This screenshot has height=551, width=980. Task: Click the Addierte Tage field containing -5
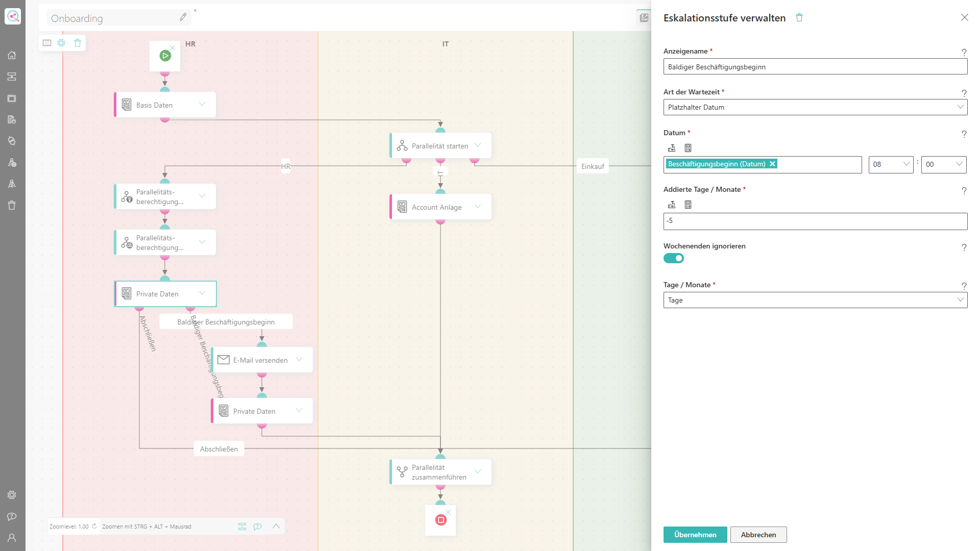815,221
